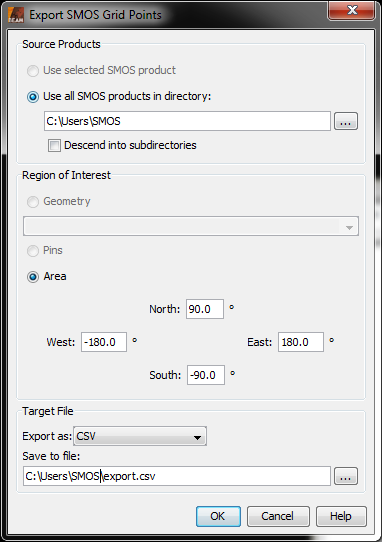Click the 'Region of Interest' group label

coord(66,175)
